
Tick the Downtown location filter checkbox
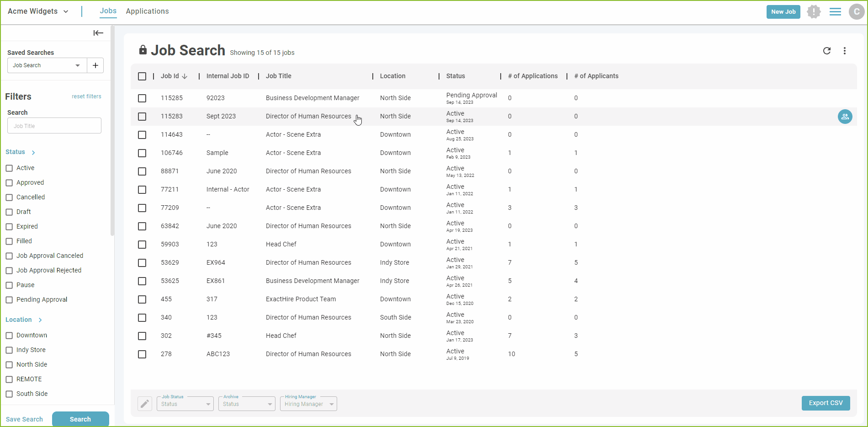point(9,336)
